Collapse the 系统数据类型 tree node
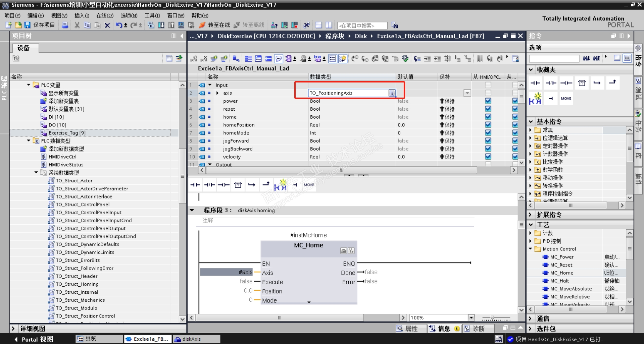Viewport: 644px width, 344px height. pyautogui.click(x=36, y=173)
